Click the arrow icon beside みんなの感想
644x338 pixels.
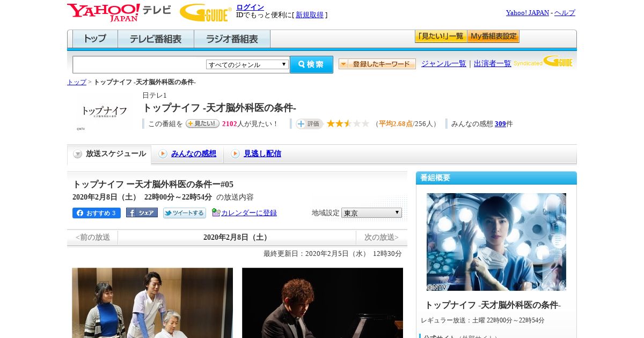(x=163, y=154)
